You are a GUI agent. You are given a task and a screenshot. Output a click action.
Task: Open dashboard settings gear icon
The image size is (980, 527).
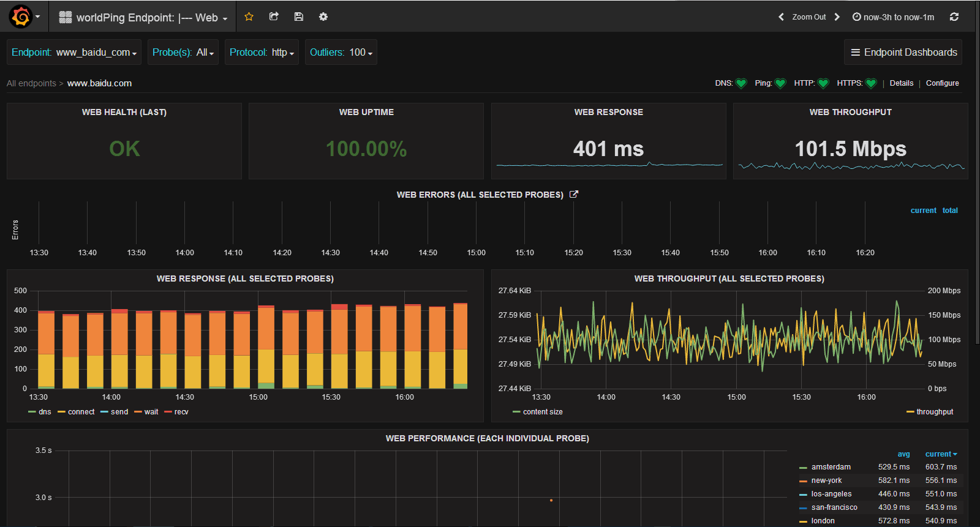coord(323,17)
